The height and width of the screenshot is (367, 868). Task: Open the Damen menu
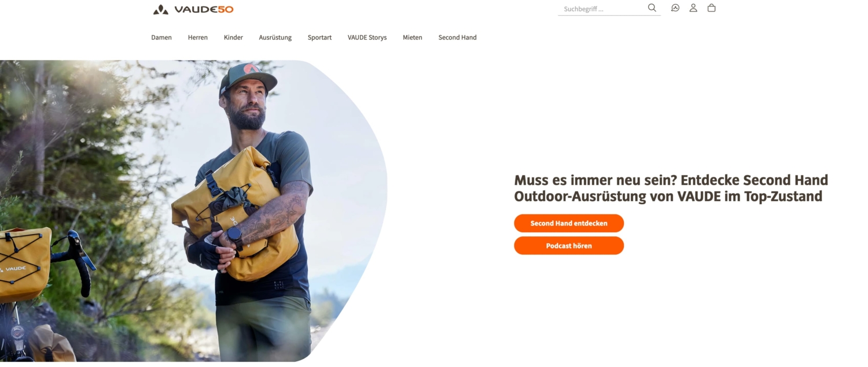tap(161, 38)
